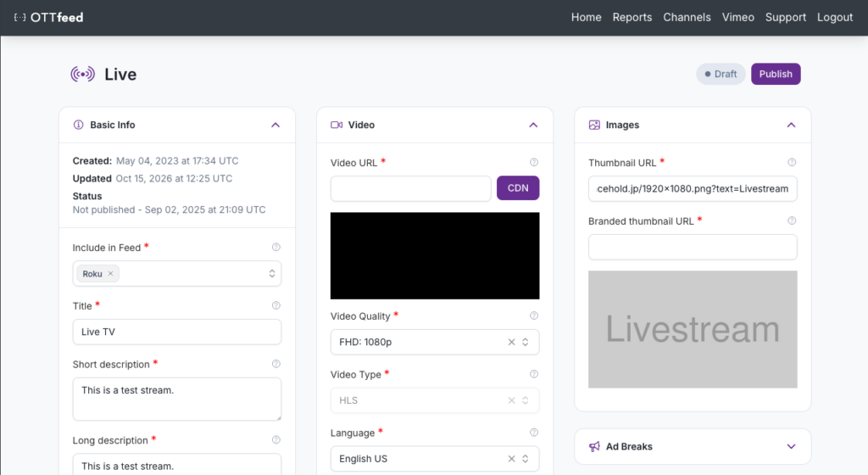Clear the English US language selection
The image size is (868, 475).
point(511,458)
